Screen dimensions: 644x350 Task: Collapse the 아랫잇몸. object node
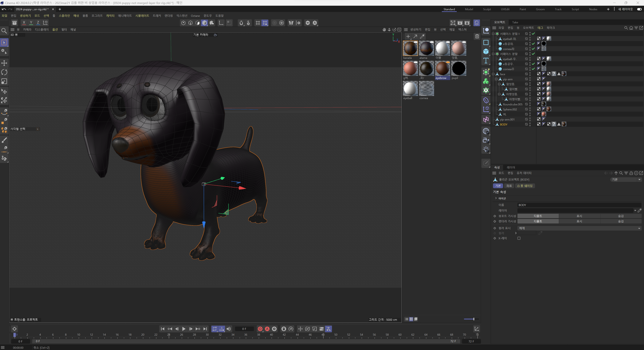pos(499,94)
